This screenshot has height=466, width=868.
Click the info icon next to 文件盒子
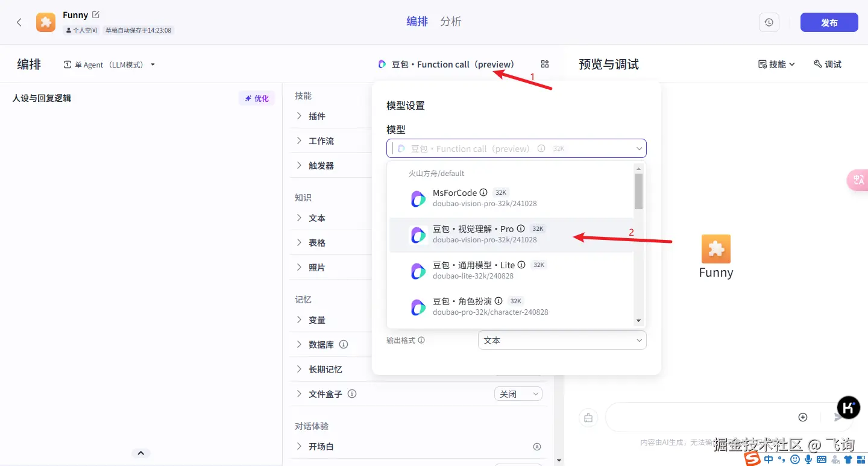pyautogui.click(x=352, y=394)
